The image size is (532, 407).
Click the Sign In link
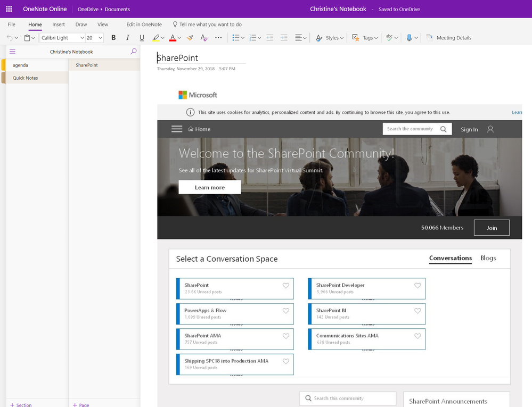[x=469, y=129]
